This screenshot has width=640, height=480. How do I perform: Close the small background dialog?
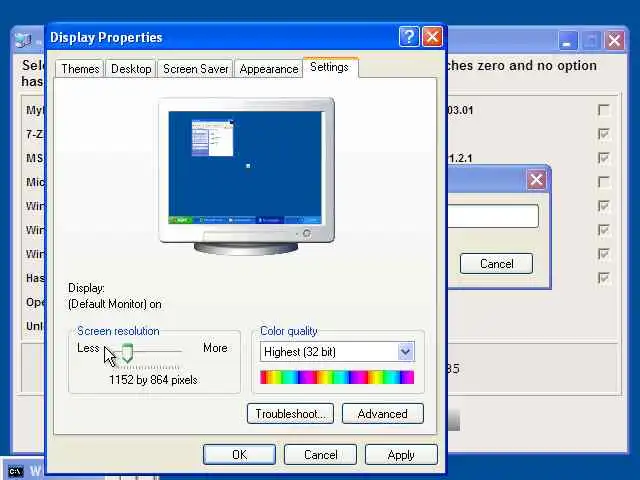pos(536,180)
